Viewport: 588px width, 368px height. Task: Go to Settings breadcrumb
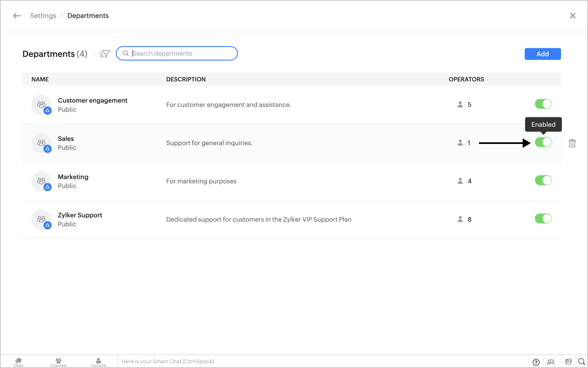(x=43, y=16)
